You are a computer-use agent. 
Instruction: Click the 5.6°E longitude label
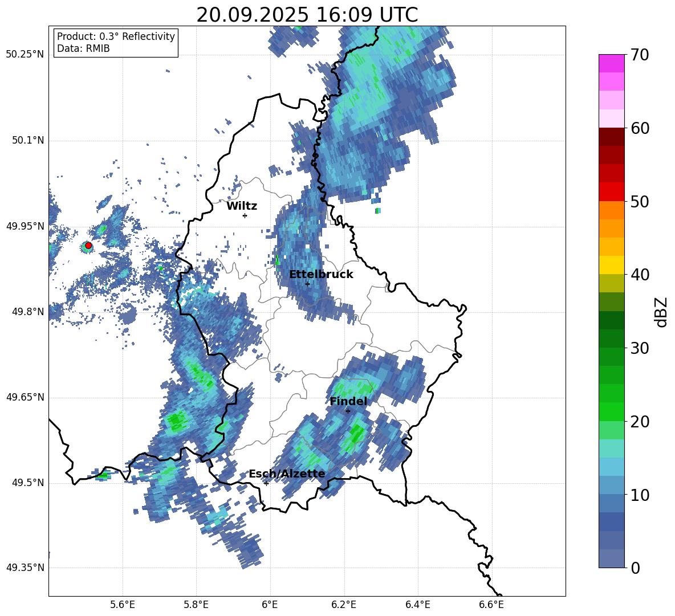123,605
